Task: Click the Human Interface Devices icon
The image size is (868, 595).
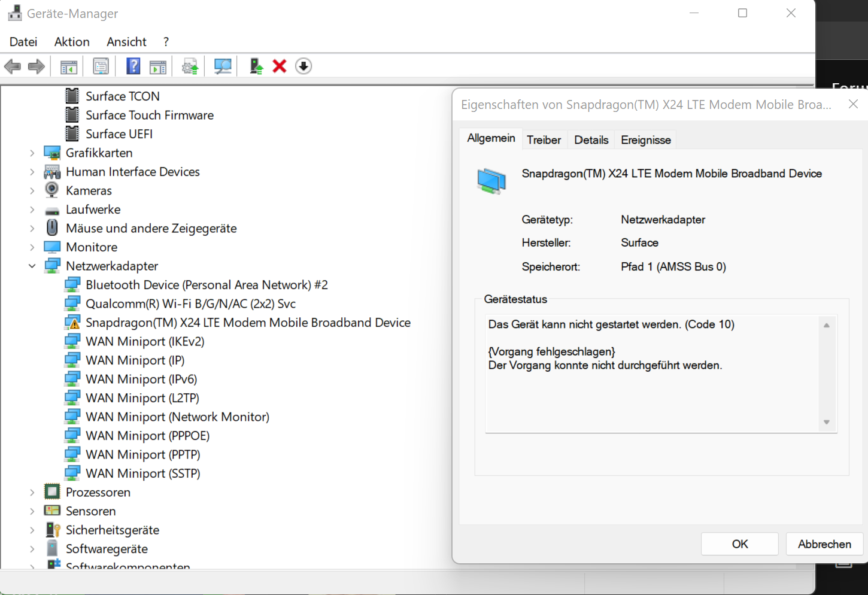Action: pos(52,172)
